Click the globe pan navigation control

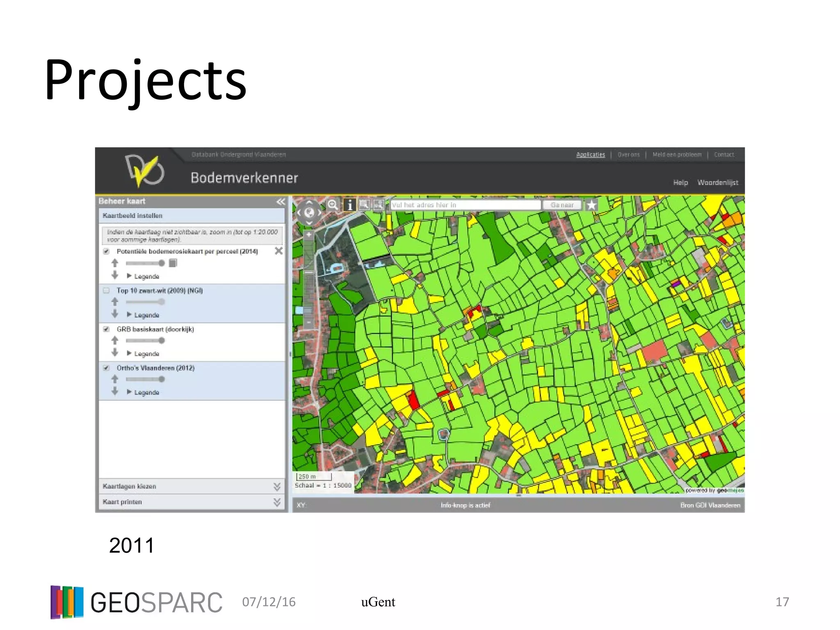[x=309, y=212]
